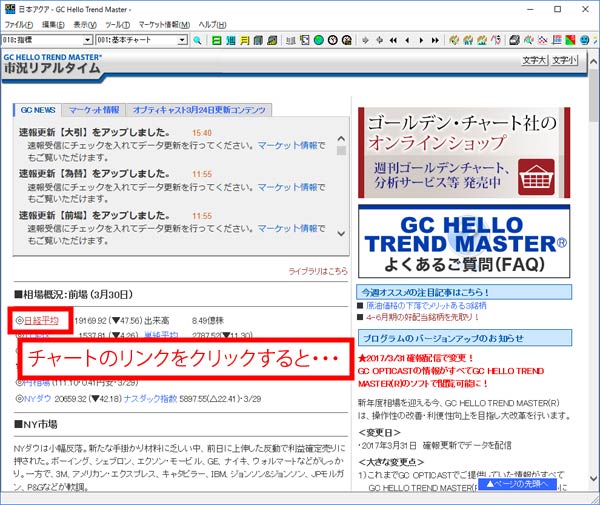Click the ページの先頭へ button
Viewport: 600px width, 505px height.
point(517,484)
